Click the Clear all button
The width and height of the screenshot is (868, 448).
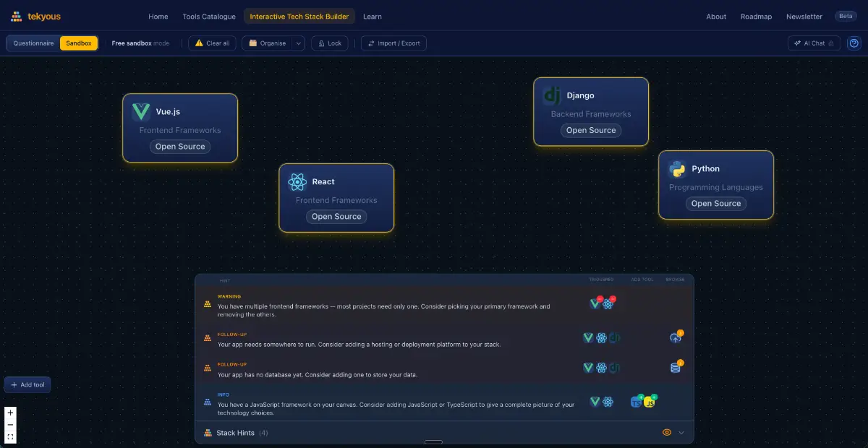[212, 43]
